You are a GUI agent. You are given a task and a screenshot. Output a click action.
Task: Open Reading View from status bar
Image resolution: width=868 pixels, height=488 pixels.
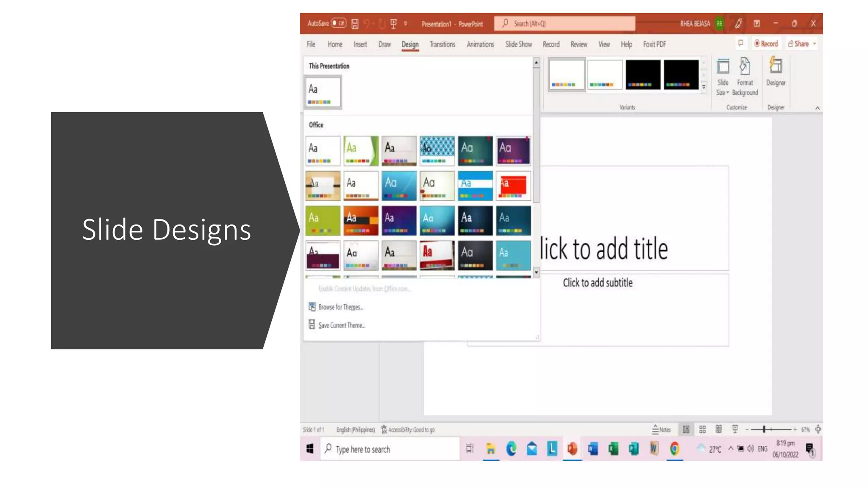(x=718, y=430)
